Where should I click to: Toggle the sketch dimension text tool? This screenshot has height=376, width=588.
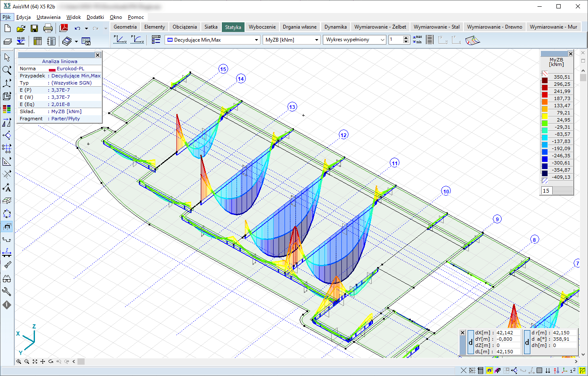[x=7, y=188]
